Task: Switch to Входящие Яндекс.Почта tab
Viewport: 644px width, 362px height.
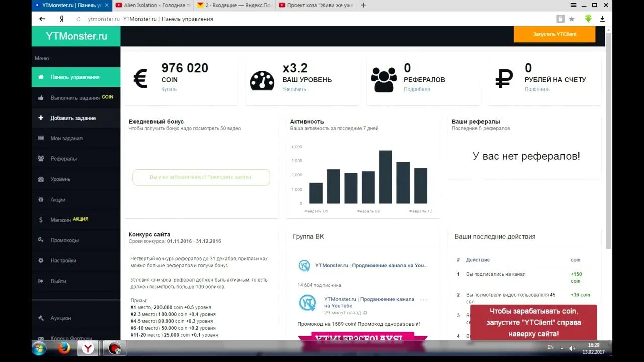Action: 235,5
